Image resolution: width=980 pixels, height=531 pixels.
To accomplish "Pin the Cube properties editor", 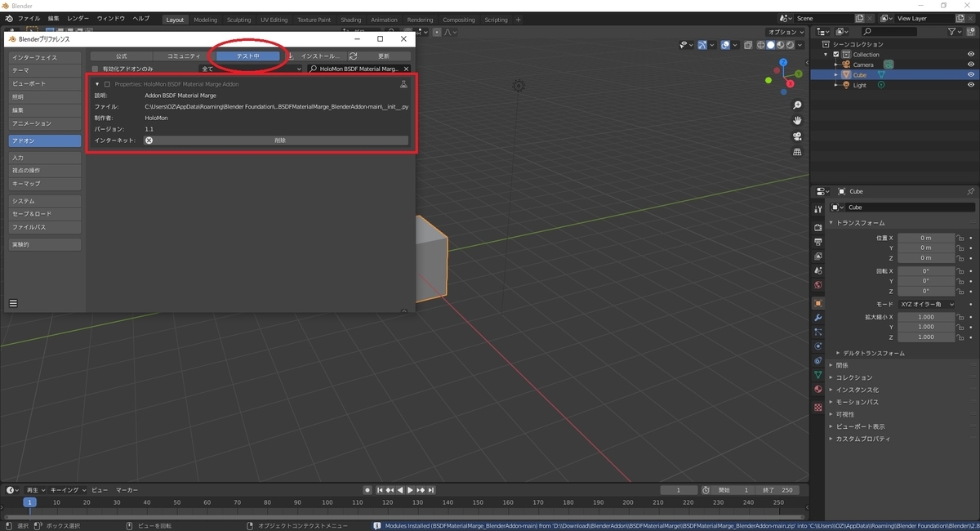I will click(970, 191).
